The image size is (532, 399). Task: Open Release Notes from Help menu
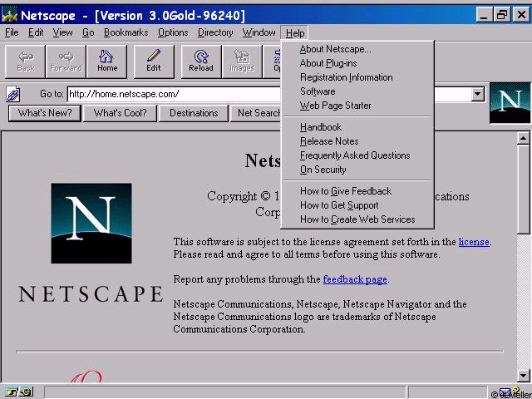click(x=357, y=141)
